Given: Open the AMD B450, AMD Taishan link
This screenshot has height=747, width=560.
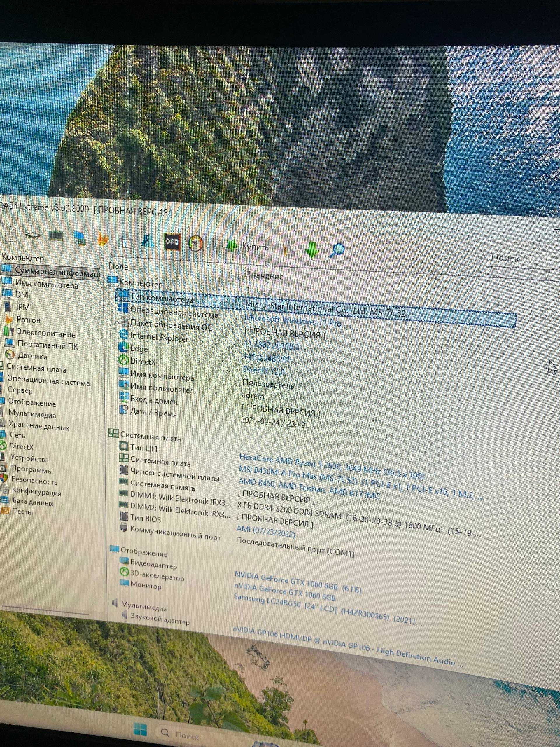Looking at the screenshot, I should pyautogui.click(x=309, y=488).
